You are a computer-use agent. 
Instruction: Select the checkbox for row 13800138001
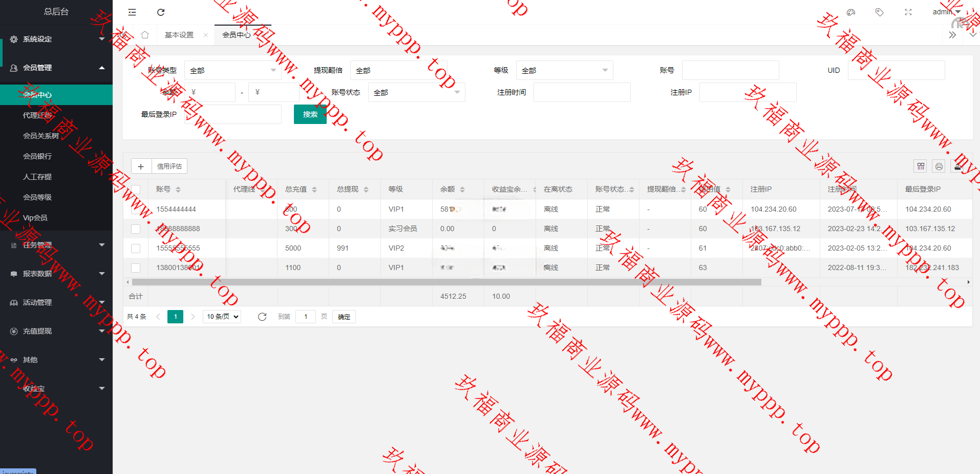point(136,268)
